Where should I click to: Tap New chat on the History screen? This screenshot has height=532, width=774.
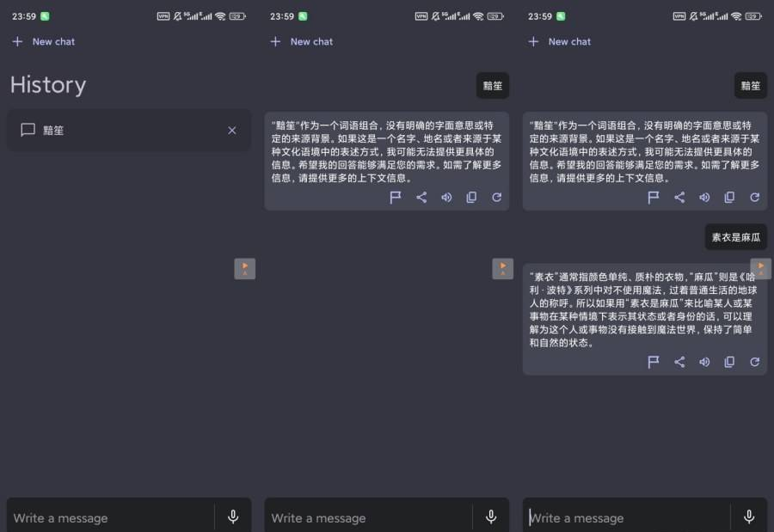(44, 41)
